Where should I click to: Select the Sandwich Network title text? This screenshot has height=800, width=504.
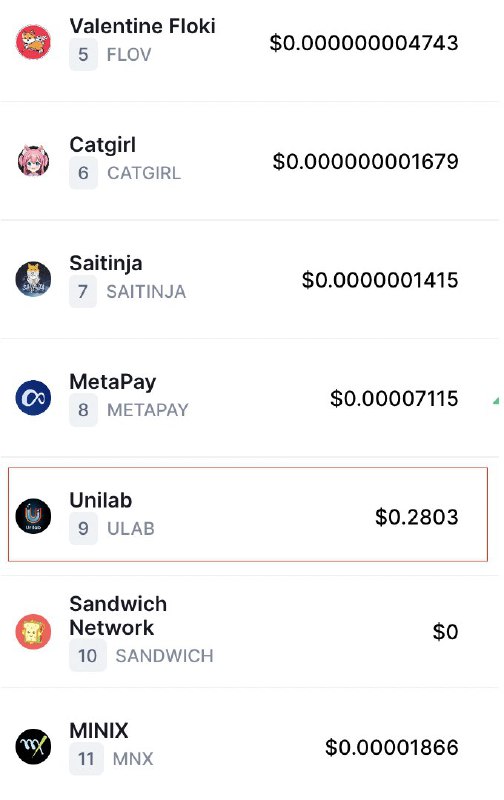click(118, 616)
